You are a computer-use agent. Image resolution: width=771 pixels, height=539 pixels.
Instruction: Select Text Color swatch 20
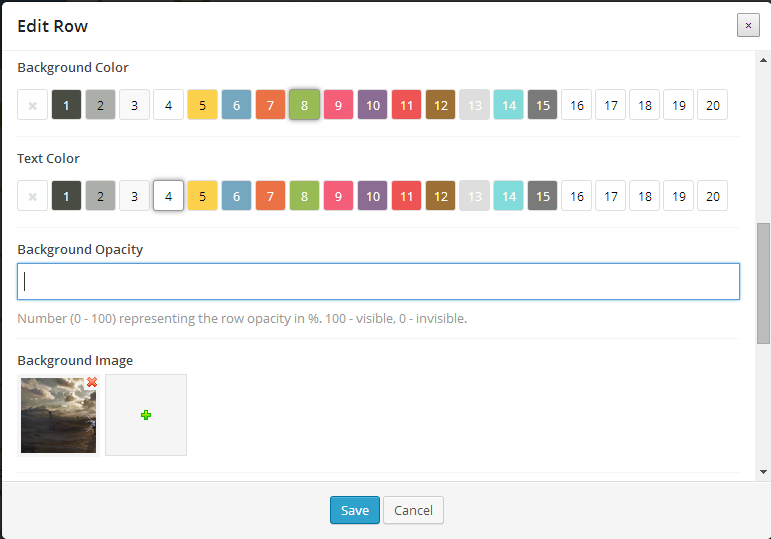pos(712,196)
